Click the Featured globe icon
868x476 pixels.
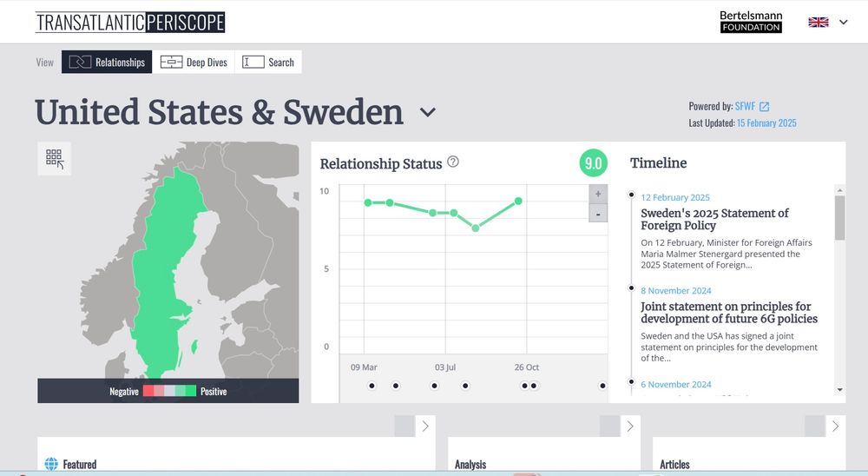[51, 464]
